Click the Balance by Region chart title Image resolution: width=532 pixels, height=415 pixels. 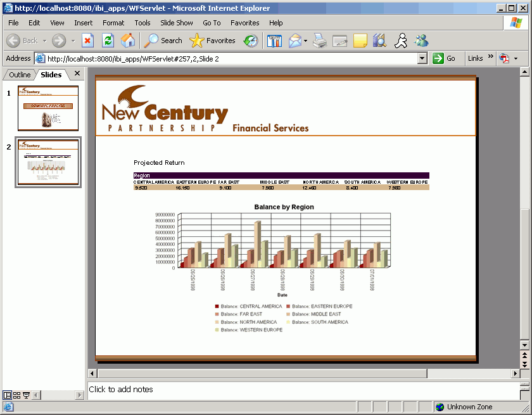pos(284,207)
